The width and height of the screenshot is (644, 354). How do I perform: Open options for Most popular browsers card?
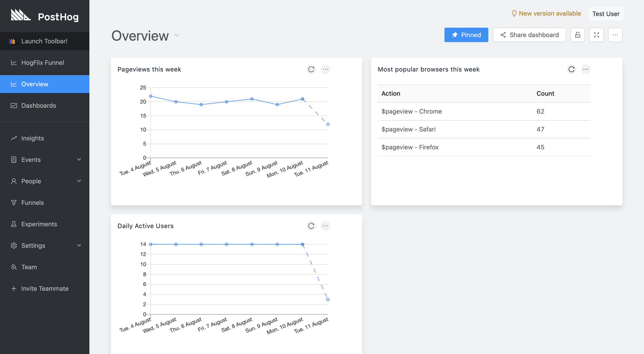tap(586, 69)
